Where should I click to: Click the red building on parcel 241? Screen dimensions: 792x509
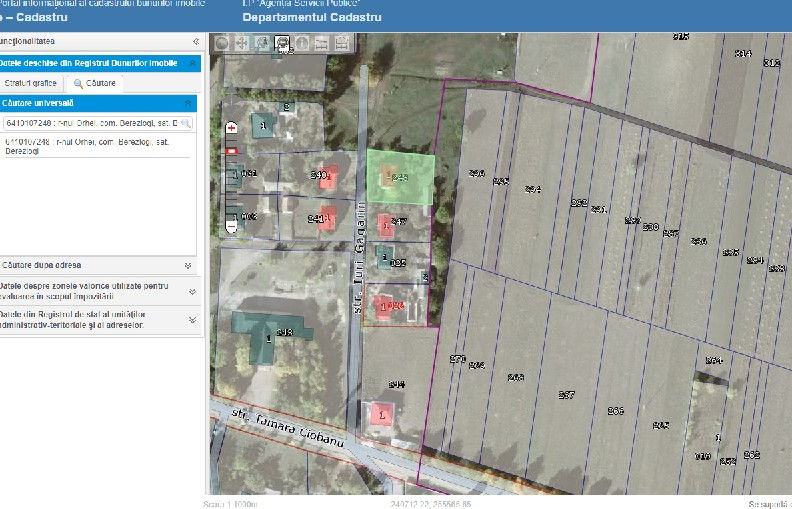pos(327,219)
